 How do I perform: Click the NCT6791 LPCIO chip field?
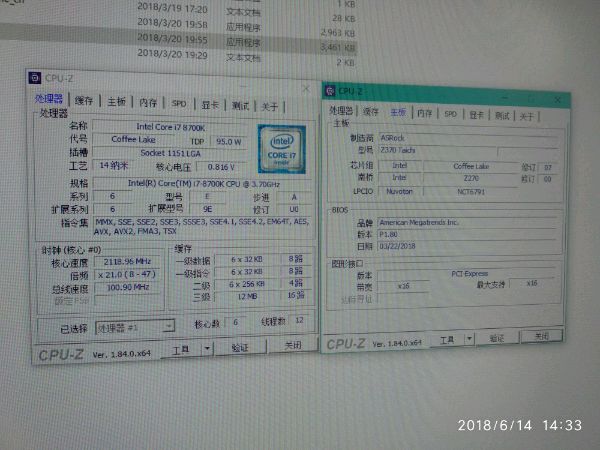(x=471, y=191)
